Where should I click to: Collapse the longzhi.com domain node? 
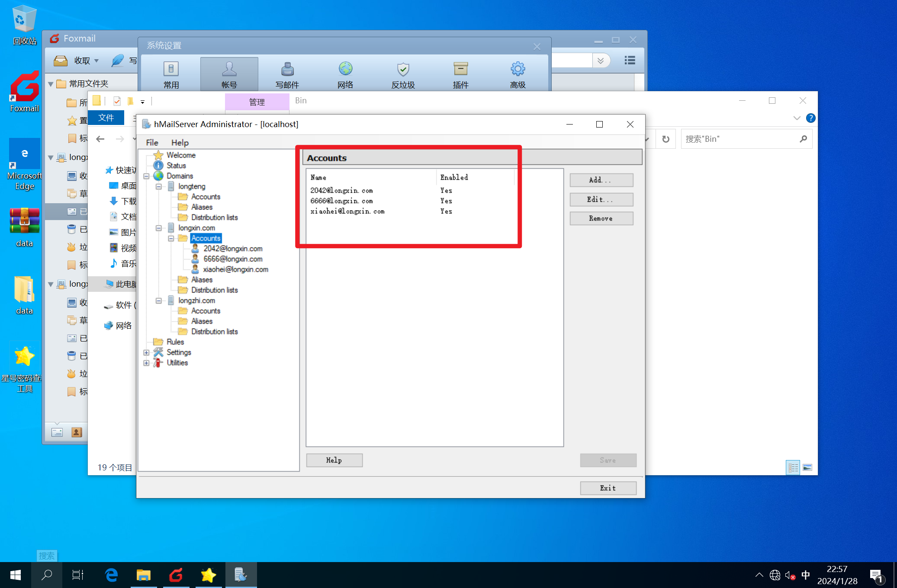point(159,300)
